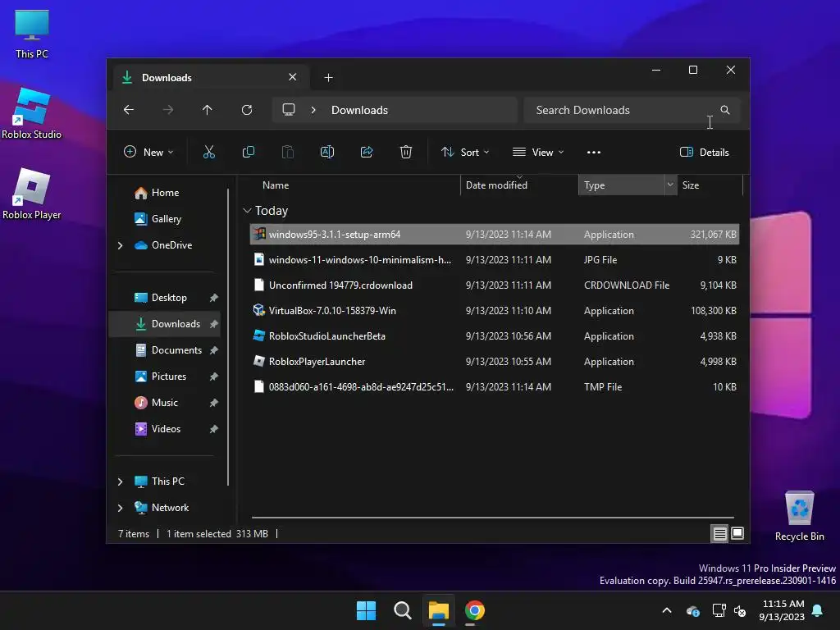Viewport: 840px width, 630px height.
Task: Click the Cut scissors icon
Action: (x=209, y=152)
